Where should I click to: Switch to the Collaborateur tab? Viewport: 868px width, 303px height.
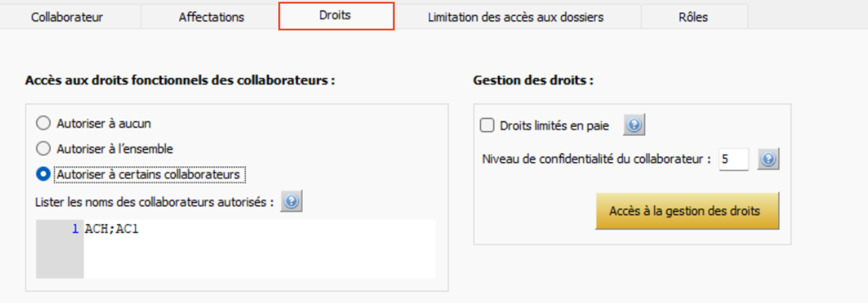click(x=67, y=17)
